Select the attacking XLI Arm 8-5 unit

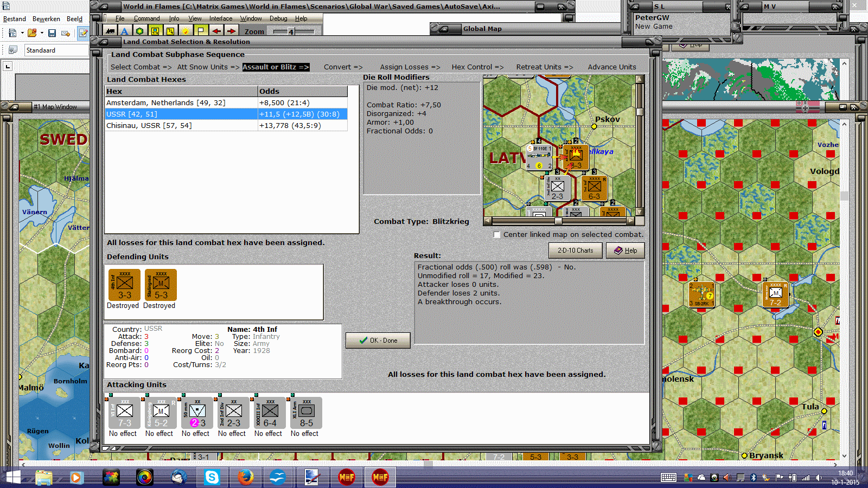[x=307, y=413]
